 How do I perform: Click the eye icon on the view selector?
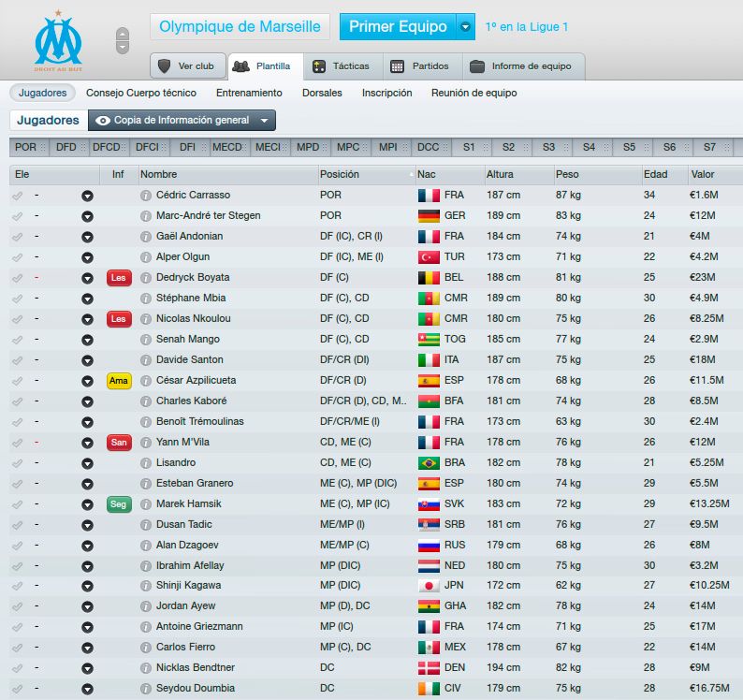(x=102, y=121)
